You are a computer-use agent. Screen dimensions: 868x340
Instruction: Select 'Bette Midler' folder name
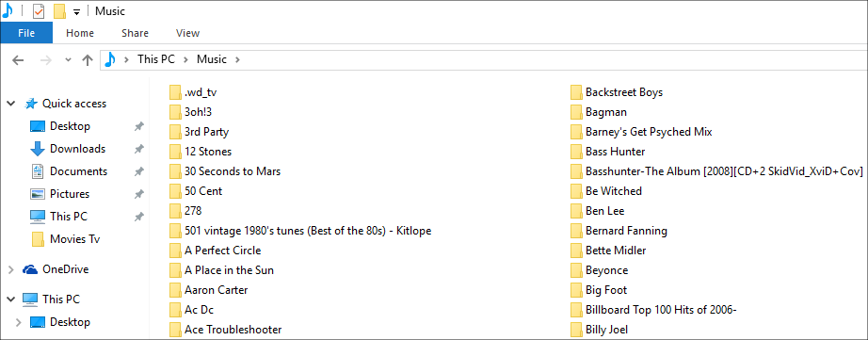pyautogui.click(x=616, y=251)
